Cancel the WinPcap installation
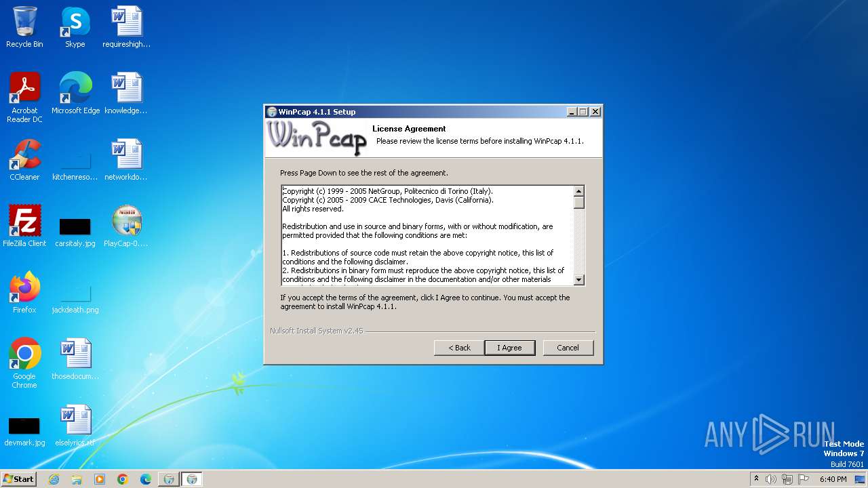 [x=568, y=348]
